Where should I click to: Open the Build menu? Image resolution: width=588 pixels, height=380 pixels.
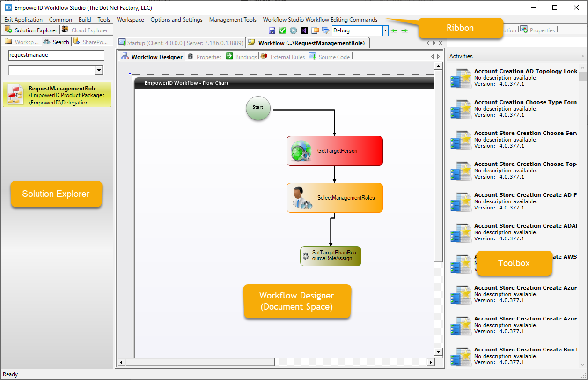85,20
